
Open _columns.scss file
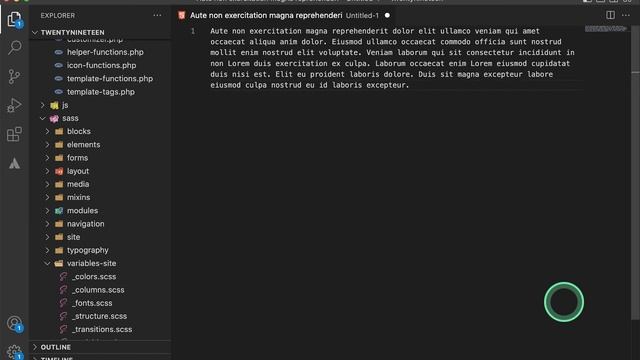(98, 290)
